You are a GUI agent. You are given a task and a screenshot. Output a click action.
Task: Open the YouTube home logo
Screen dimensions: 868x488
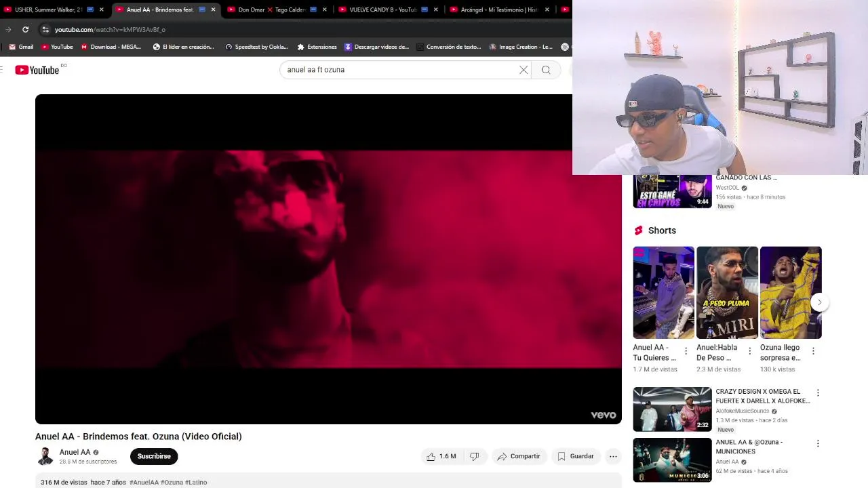(37, 70)
